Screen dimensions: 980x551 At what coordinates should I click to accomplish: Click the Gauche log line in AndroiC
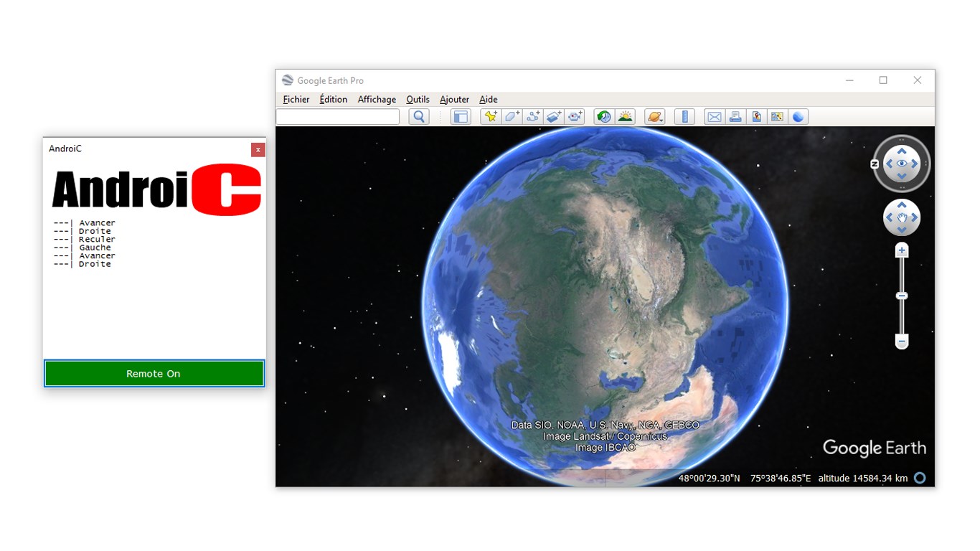[82, 248]
